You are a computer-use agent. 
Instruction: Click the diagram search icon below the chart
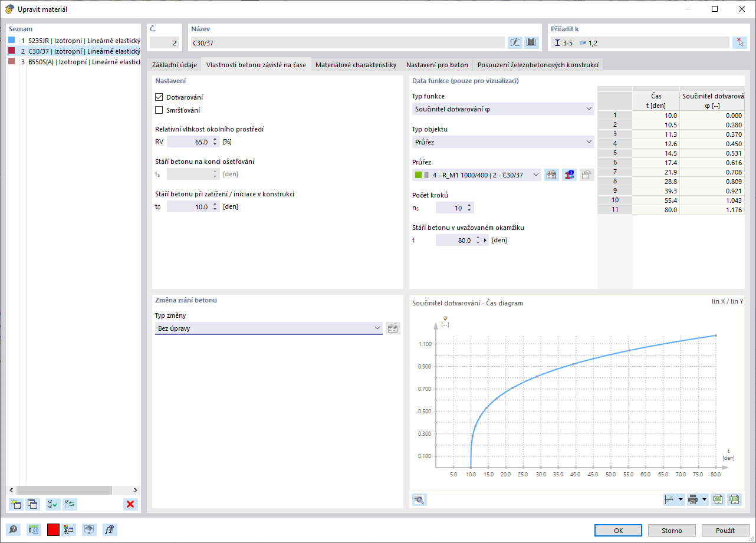point(419,499)
